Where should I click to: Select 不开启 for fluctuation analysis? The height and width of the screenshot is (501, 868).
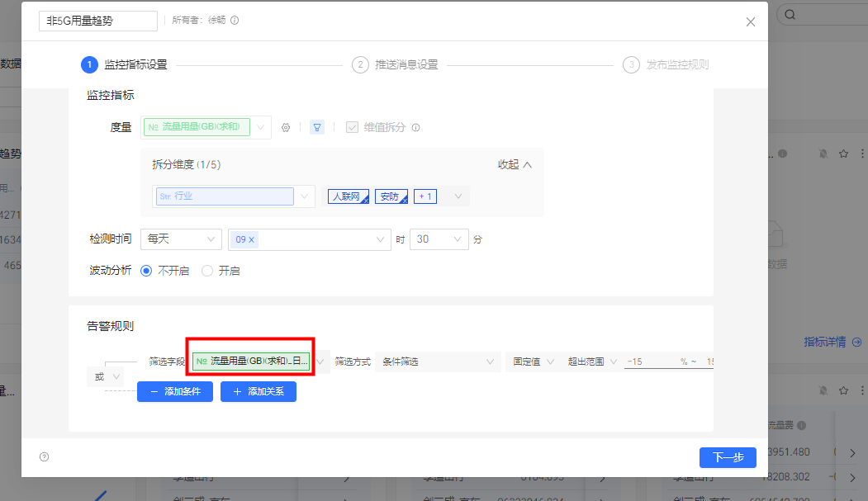coord(147,271)
